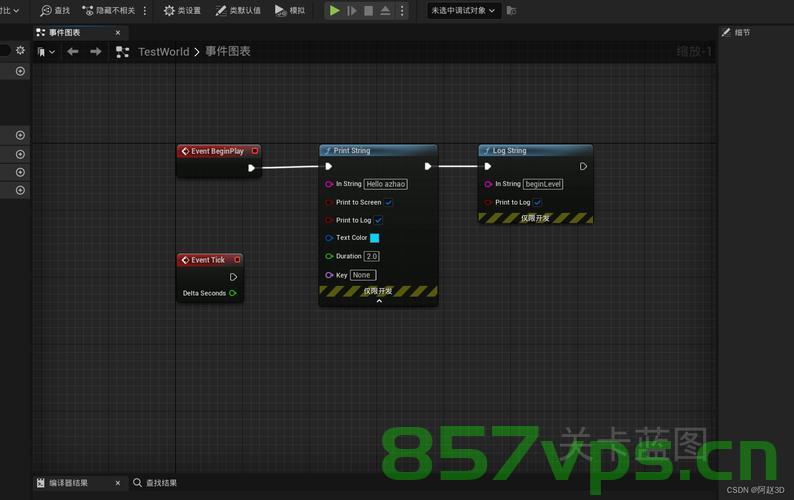794x500 pixels.
Task: Navigate back with left arrow
Action: tap(73, 51)
